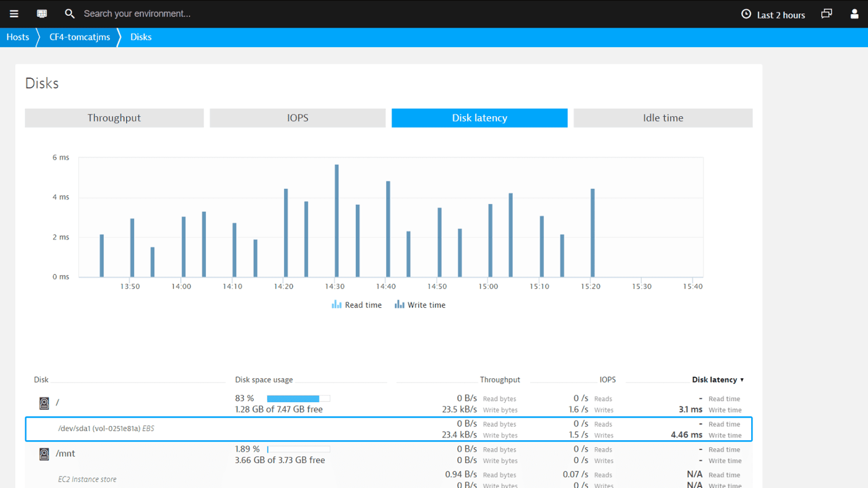Switch to the Idle time tab
This screenshot has width=868, height=488.
pyautogui.click(x=663, y=118)
